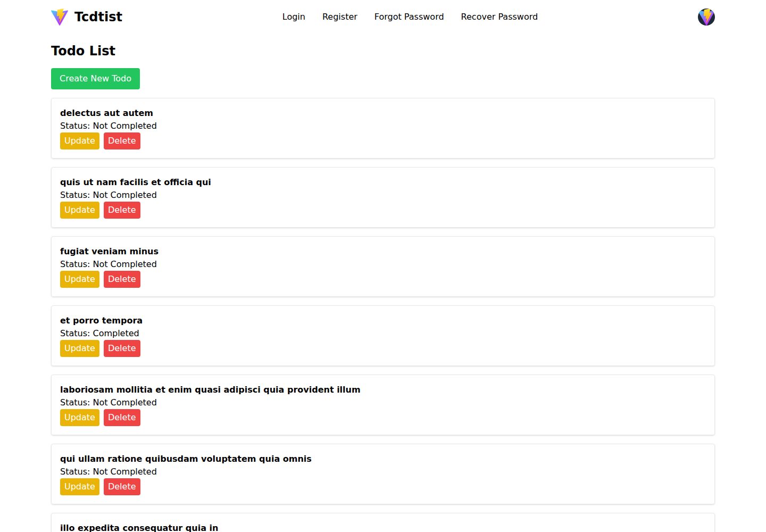Select title 'laboriosam mollitia et enim quasi adipisci'

[210, 389]
